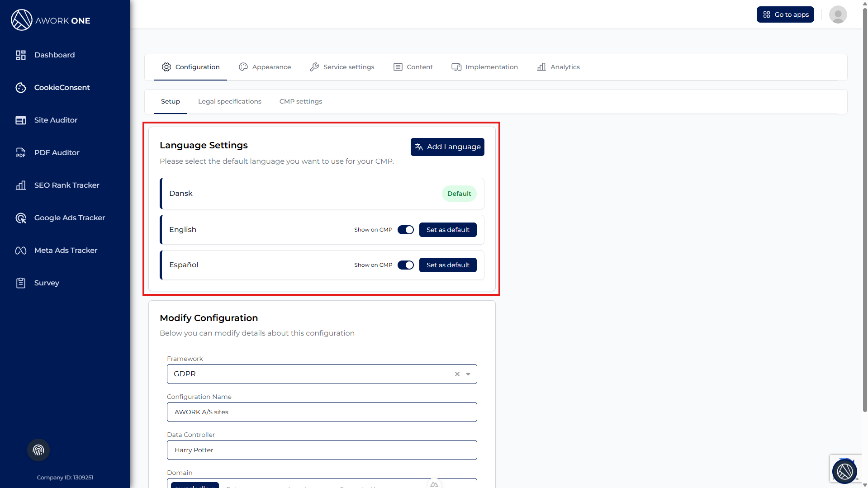Open the PDF Auditor icon
The height and width of the screenshot is (488, 868).
pyautogui.click(x=21, y=153)
